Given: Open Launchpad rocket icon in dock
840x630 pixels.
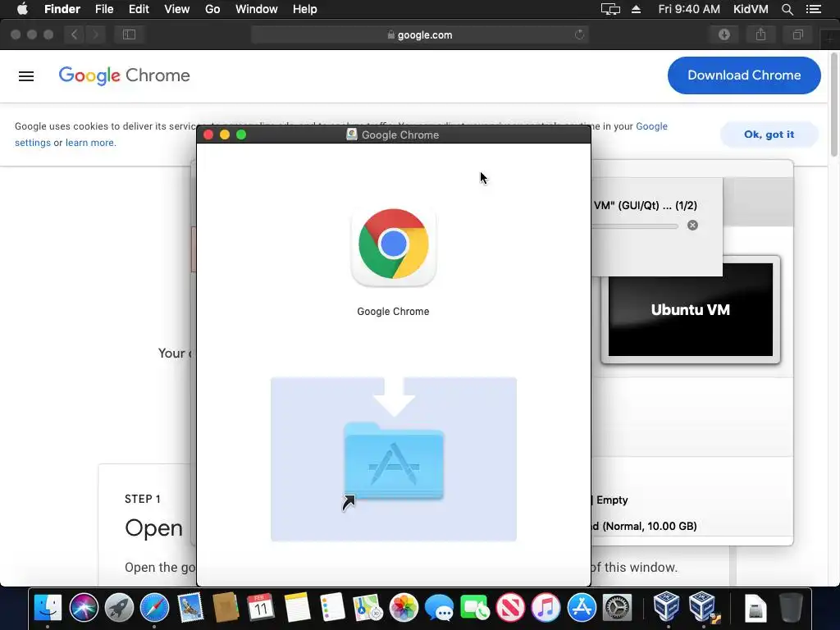Looking at the screenshot, I should (x=119, y=608).
